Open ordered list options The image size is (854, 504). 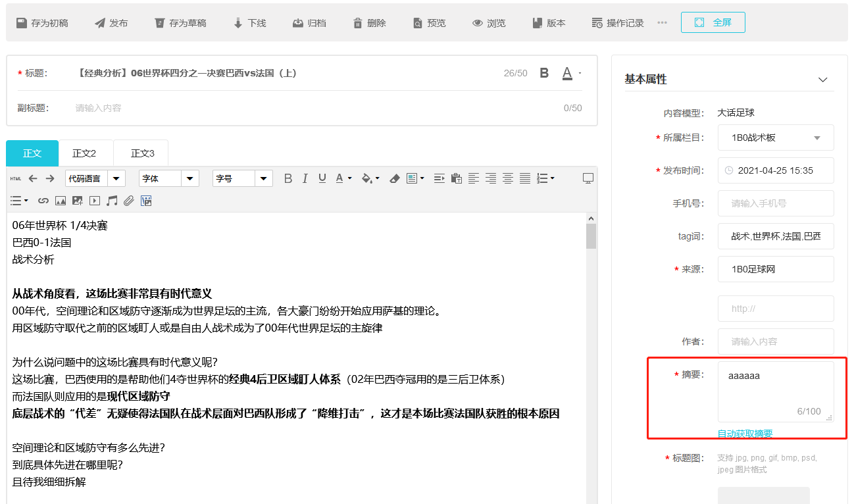(546, 178)
